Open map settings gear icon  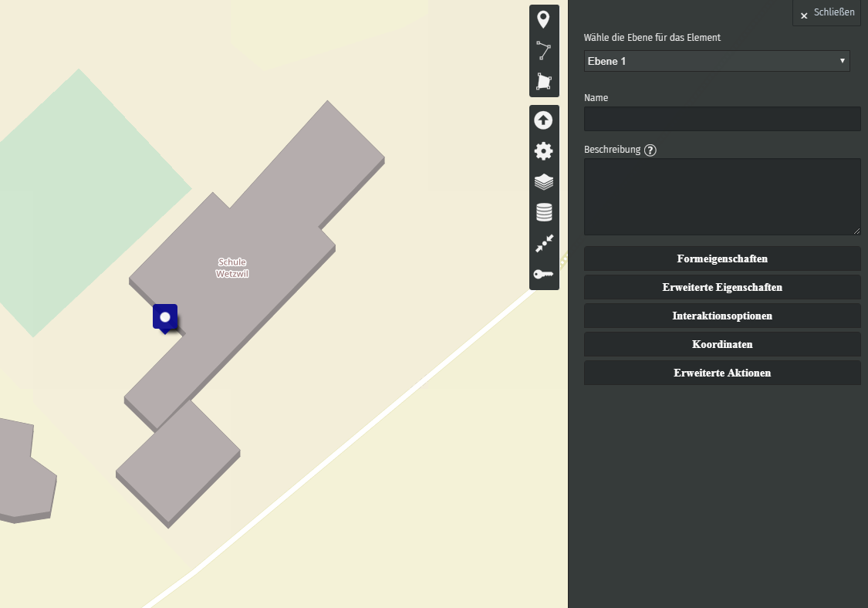tap(544, 151)
